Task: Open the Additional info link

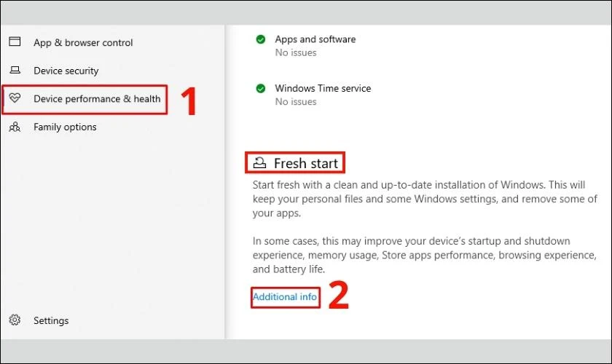Action: [285, 296]
